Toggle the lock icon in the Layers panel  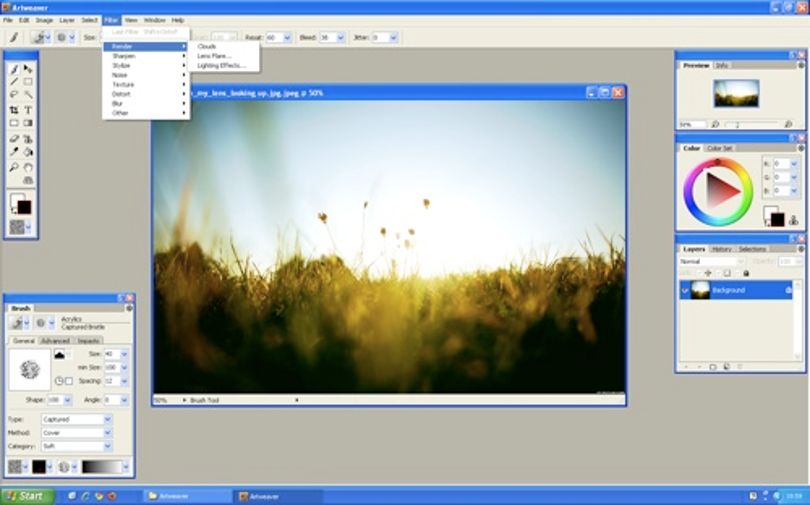745,273
